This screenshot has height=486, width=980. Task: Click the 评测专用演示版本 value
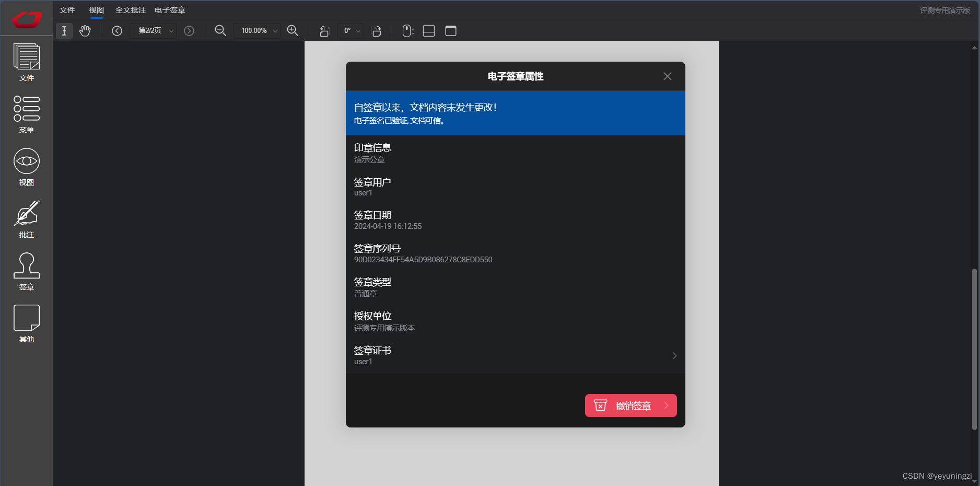[384, 328]
